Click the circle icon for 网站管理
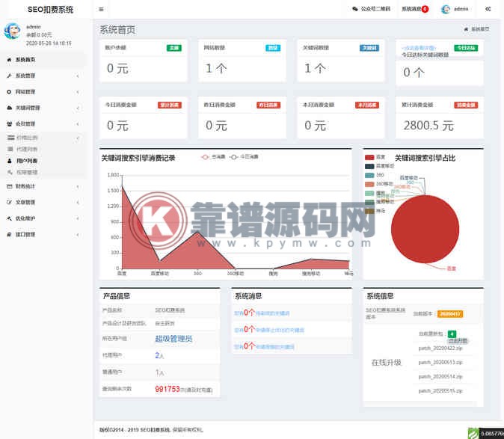The height and width of the screenshot is (439, 504). 9,92
